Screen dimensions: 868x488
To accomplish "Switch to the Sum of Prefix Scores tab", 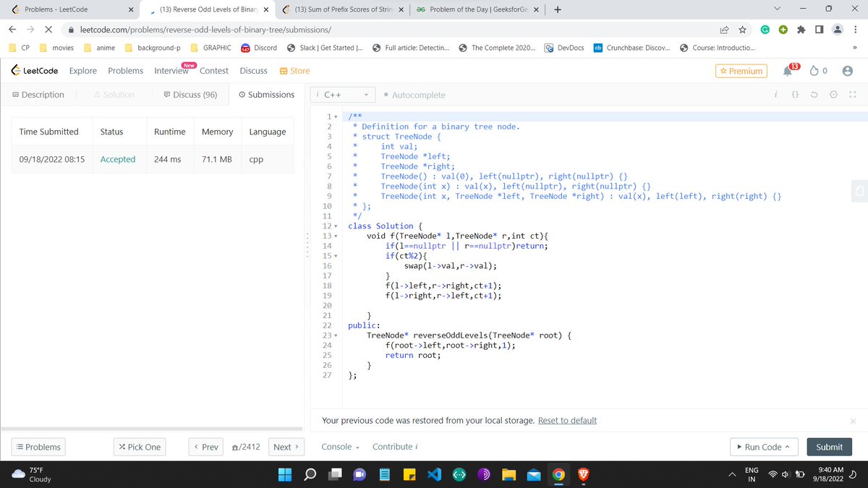I will click(x=343, y=9).
